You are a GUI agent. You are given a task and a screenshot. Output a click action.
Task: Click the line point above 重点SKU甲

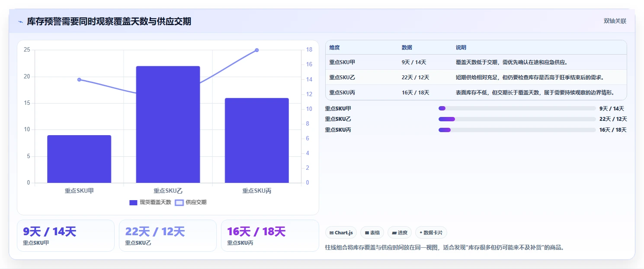[x=79, y=80]
